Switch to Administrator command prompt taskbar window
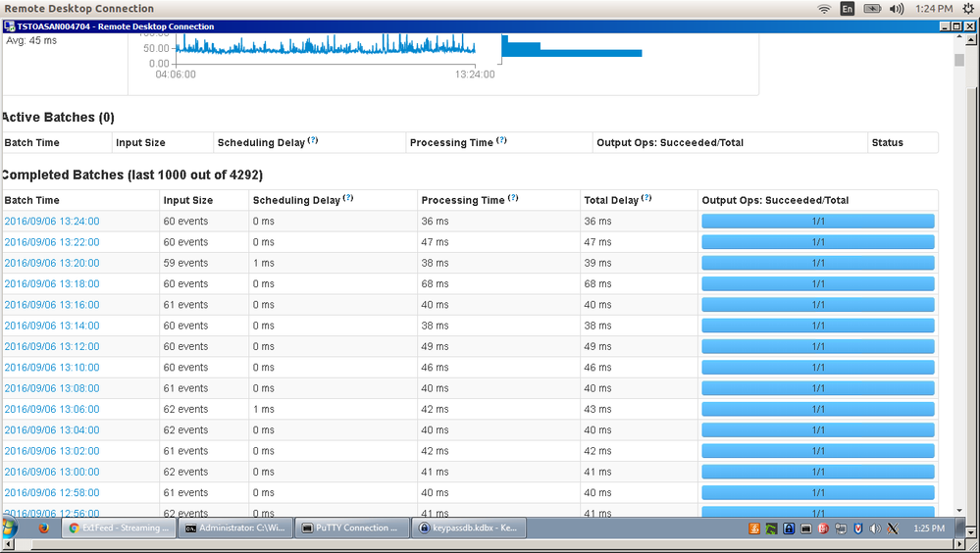This screenshot has width=980, height=553. (235, 528)
